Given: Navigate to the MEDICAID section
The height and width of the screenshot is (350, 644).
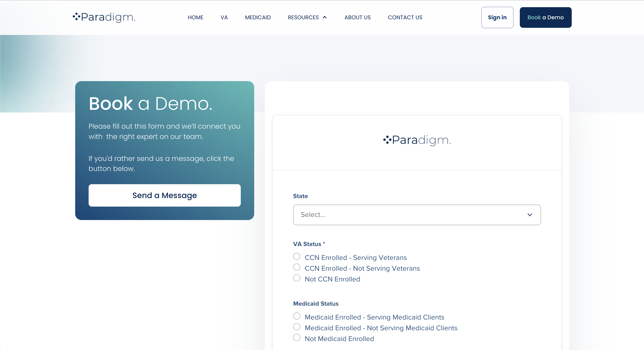Looking at the screenshot, I should (x=258, y=17).
